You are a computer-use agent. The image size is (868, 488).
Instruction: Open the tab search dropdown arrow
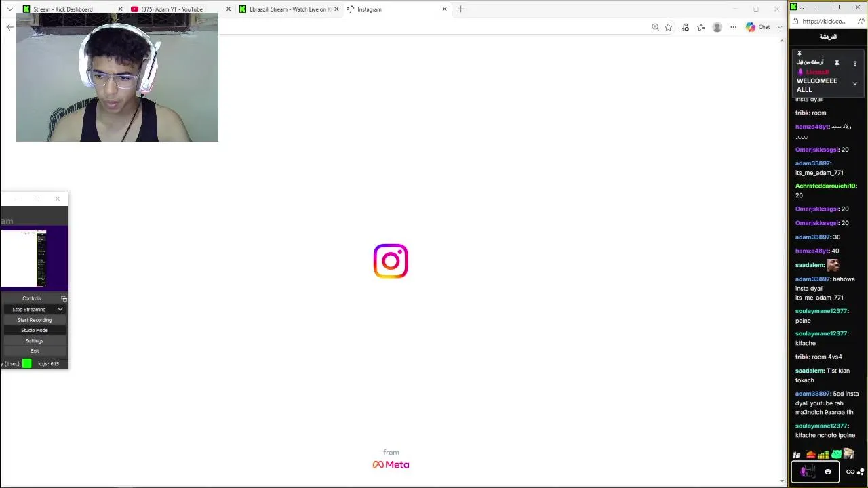coord(9,9)
